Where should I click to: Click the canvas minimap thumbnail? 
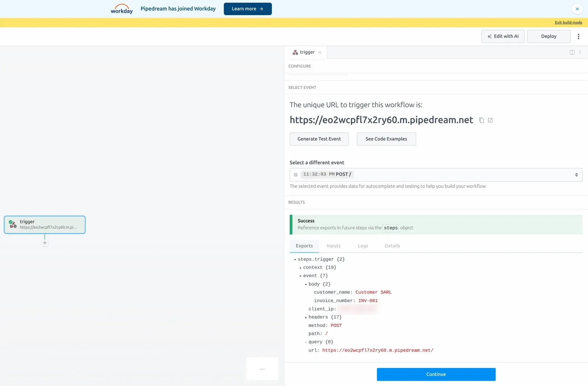(x=262, y=369)
